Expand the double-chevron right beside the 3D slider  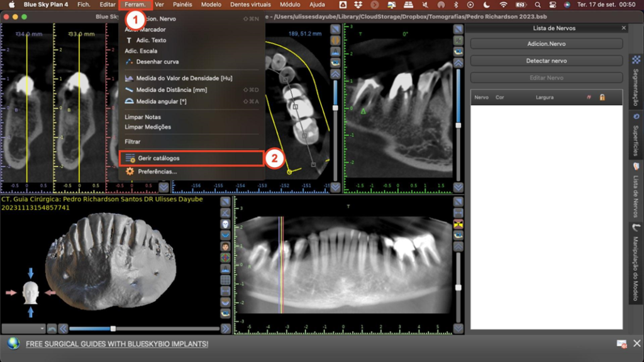pyautogui.click(x=225, y=328)
